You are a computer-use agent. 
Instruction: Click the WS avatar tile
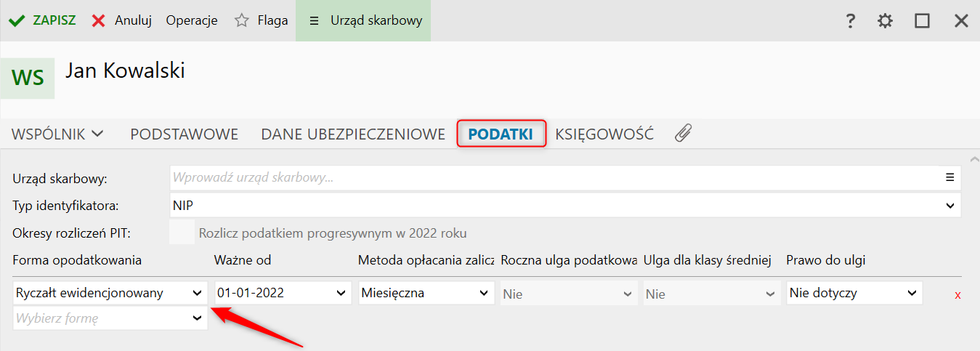tap(28, 78)
